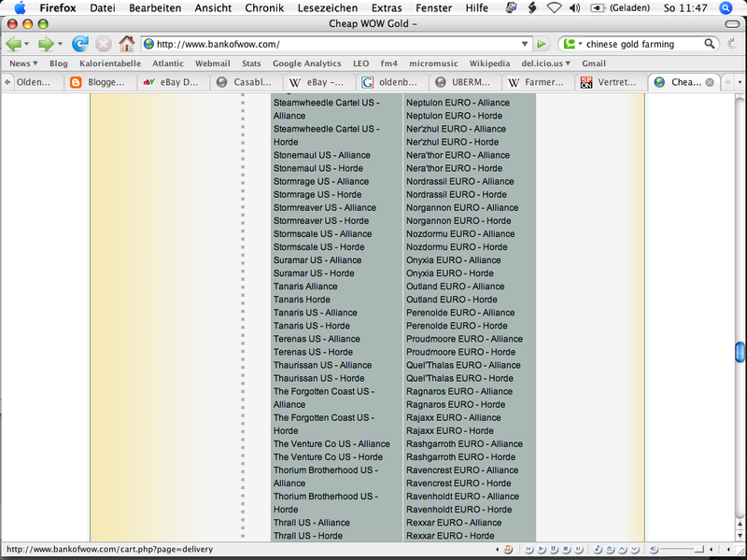Click the eject button in status bar player
The width and height of the screenshot is (747, 560).
[x=611, y=550]
